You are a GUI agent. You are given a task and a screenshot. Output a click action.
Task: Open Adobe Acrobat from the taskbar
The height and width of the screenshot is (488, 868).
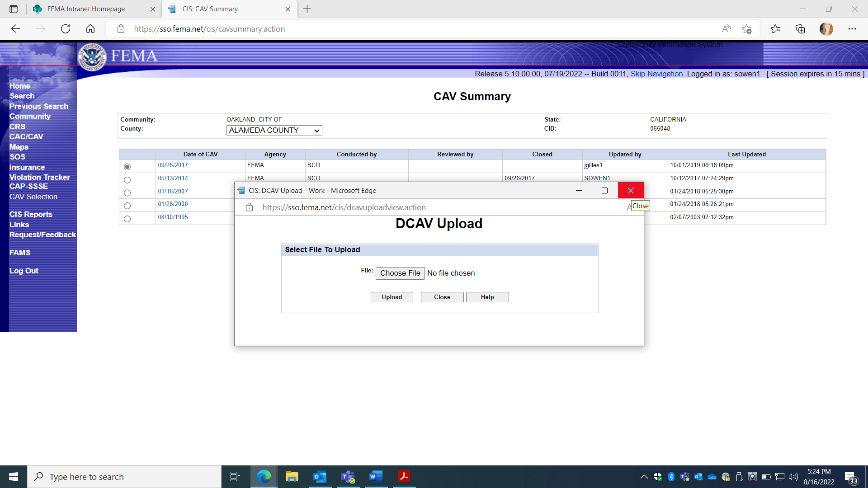pyautogui.click(x=404, y=476)
